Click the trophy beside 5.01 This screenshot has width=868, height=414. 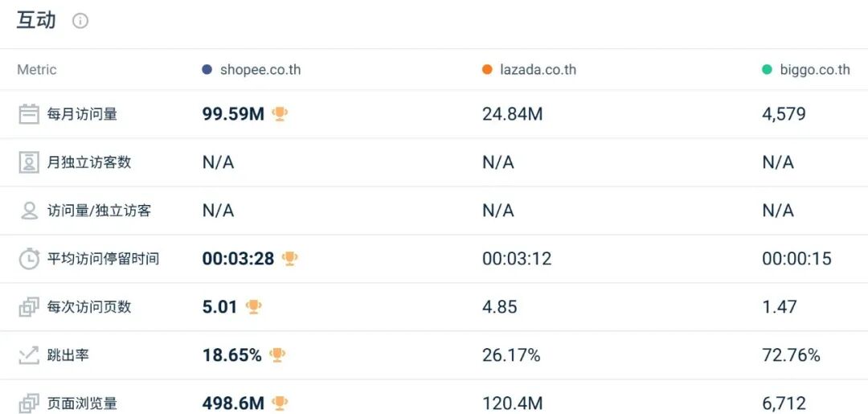(253, 306)
